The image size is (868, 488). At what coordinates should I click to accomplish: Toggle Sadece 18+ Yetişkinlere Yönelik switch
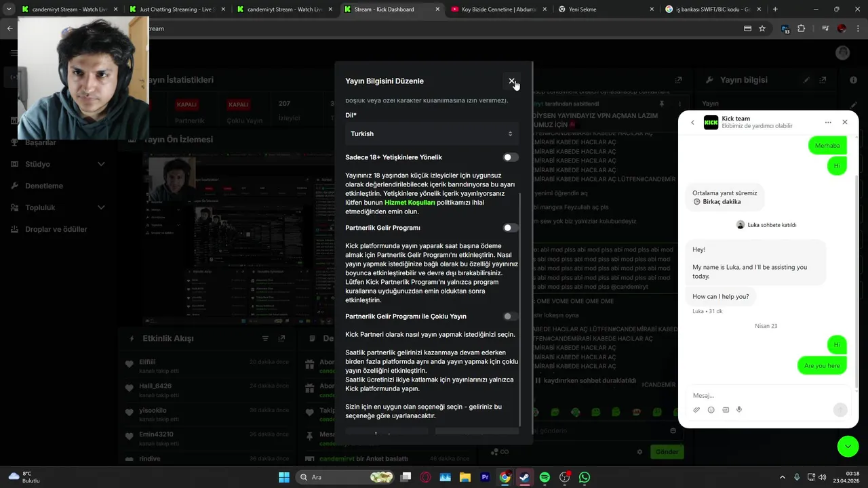pyautogui.click(x=511, y=157)
